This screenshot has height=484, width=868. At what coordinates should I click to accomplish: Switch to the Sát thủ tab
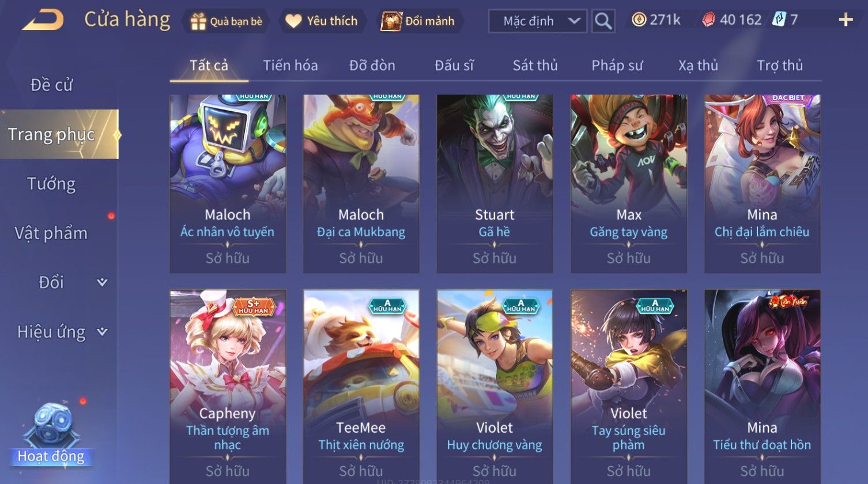[535, 66]
